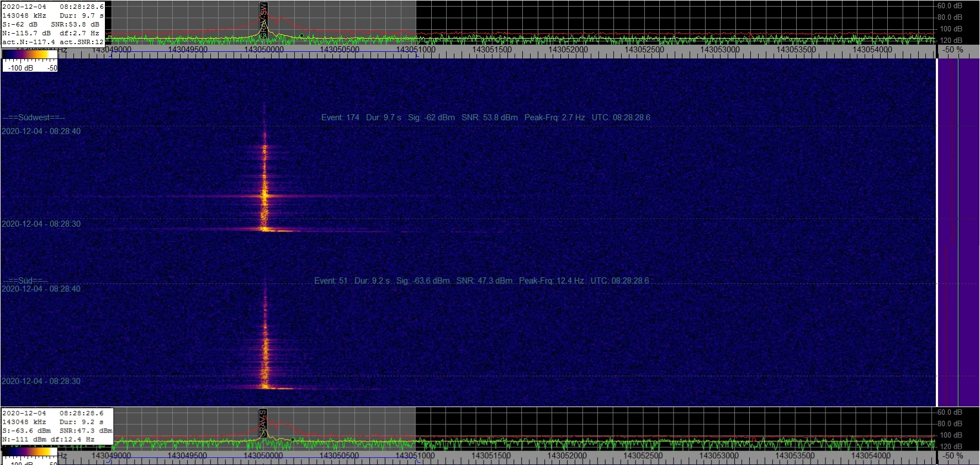Click top axis label 143053000
This screenshot has width=980, height=465.
point(720,50)
